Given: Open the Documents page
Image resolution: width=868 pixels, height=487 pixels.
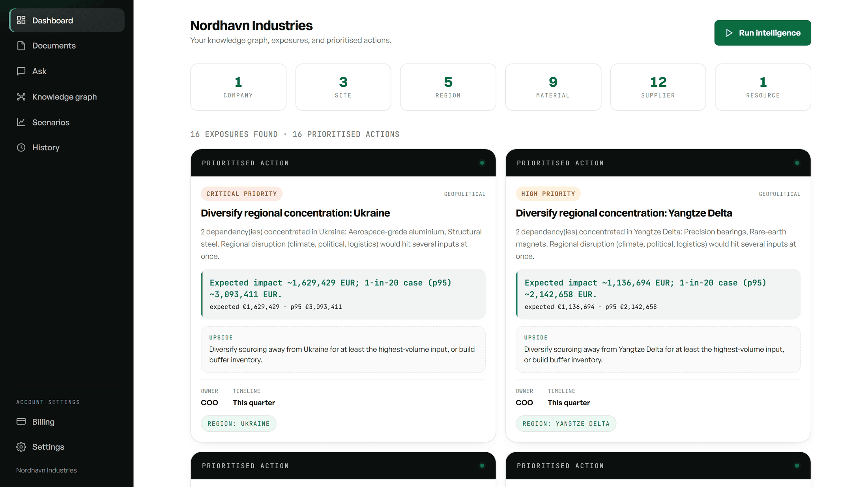Looking at the screenshot, I should pos(67,46).
